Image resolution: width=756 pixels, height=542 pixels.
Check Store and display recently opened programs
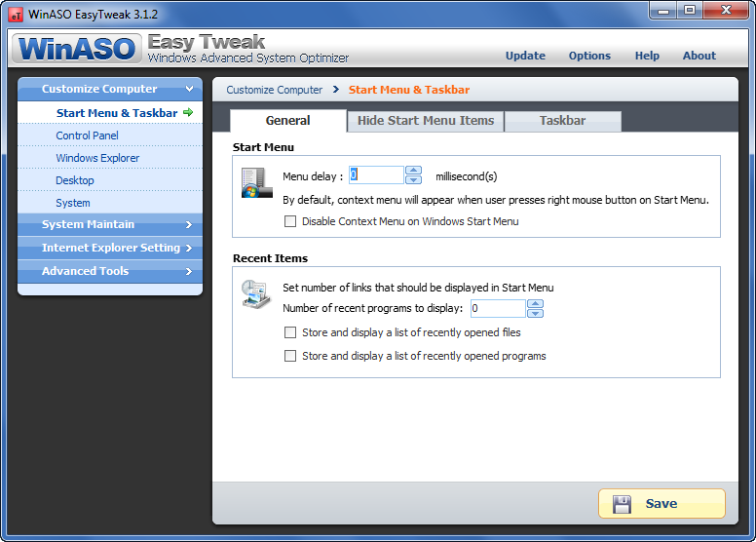tap(290, 356)
